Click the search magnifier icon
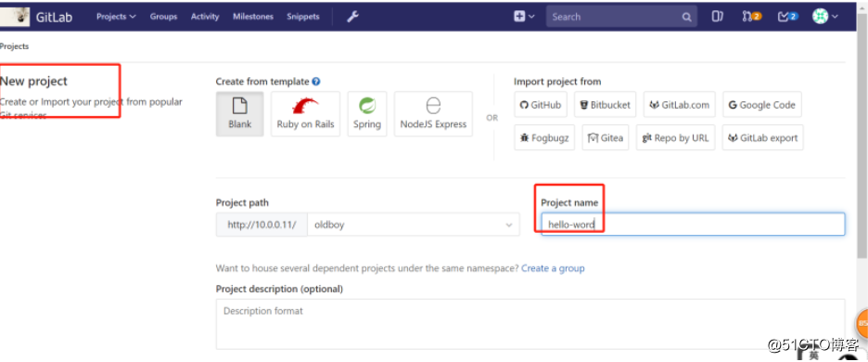868x362 pixels. [686, 18]
